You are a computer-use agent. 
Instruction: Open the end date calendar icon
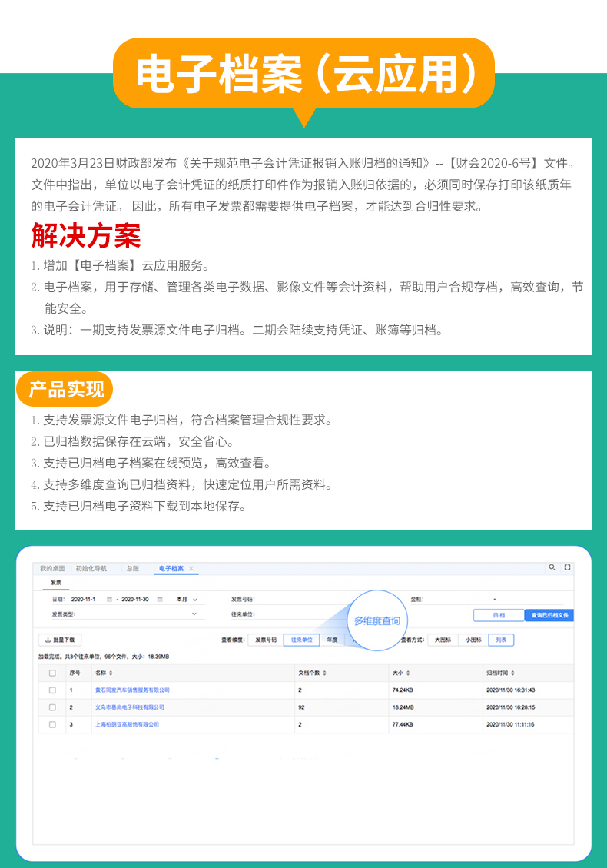160,600
